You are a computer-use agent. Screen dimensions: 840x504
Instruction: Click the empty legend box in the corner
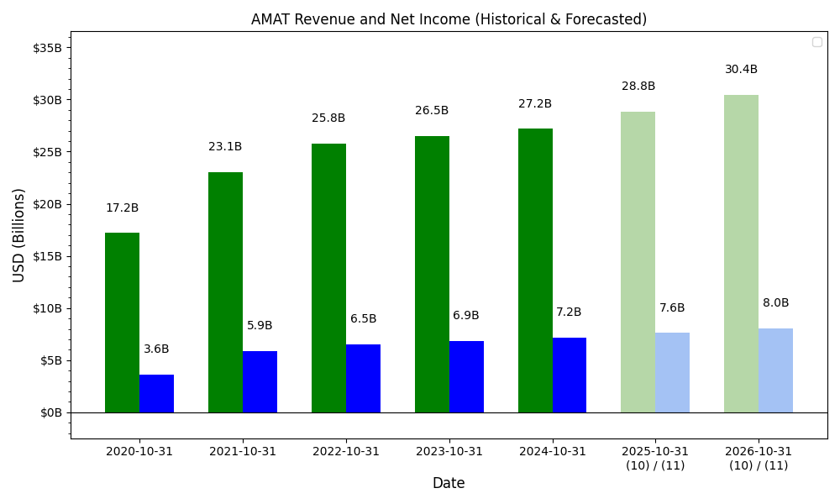pyautogui.click(x=817, y=42)
